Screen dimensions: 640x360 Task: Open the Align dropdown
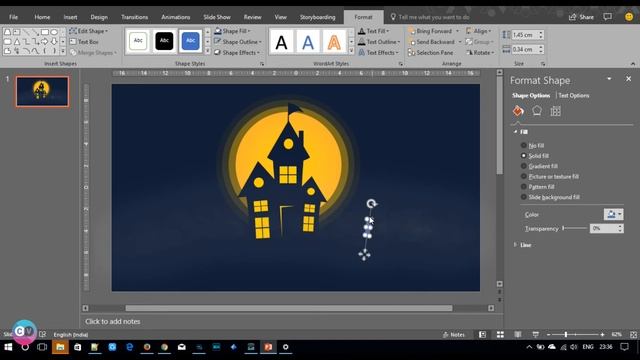pyautogui.click(x=479, y=31)
